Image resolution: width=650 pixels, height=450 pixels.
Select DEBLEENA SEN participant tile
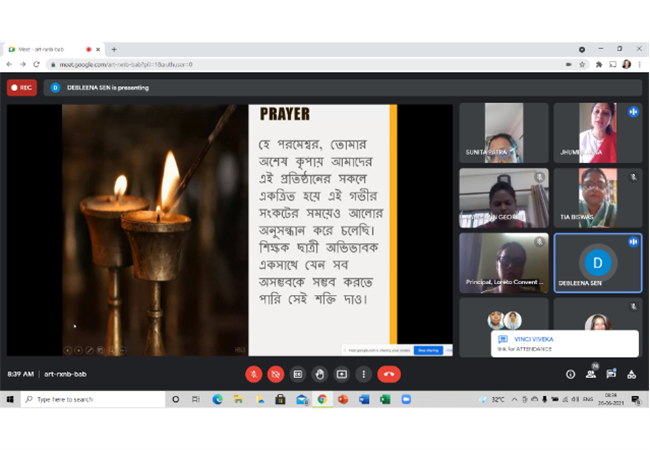(x=598, y=263)
